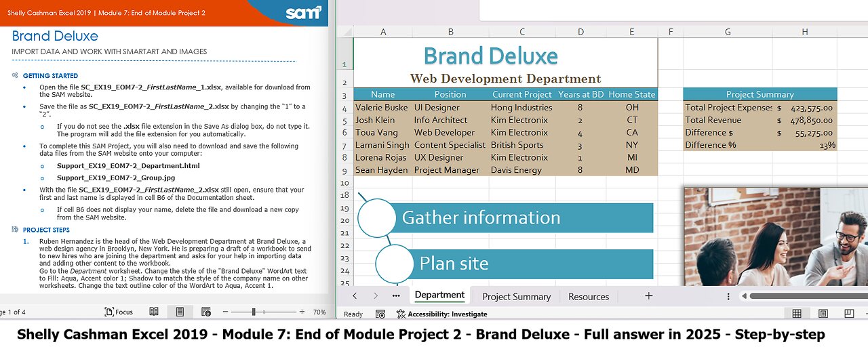
Task: Select row 10 header
Action: pyautogui.click(x=344, y=182)
